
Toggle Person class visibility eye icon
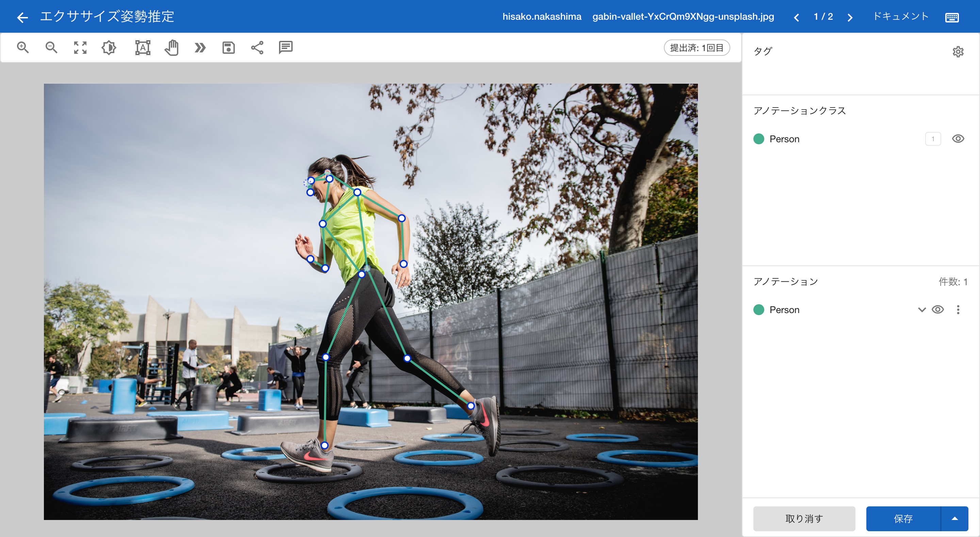click(958, 139)
